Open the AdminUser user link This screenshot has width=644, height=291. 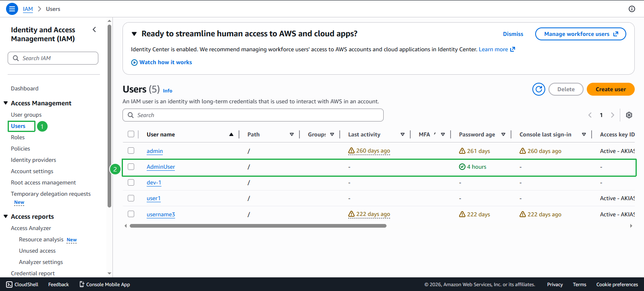tap(161, 167)
